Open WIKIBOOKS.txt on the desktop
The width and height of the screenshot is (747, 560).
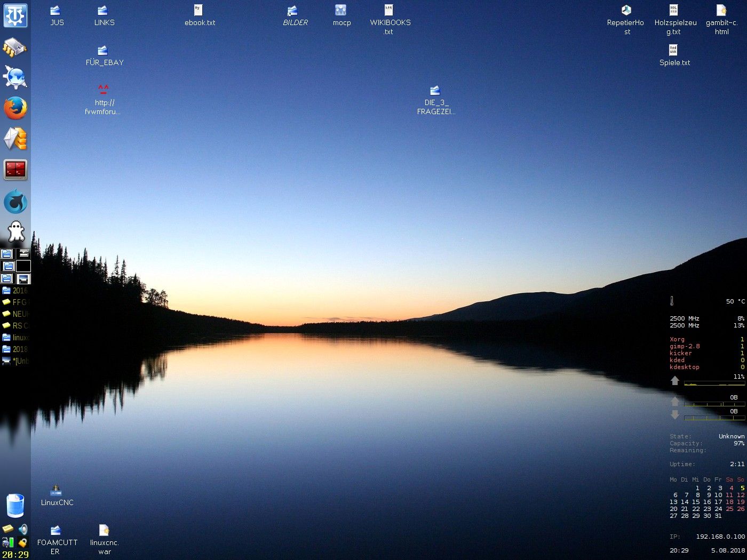pyautogui.click(x=388, y=10)
